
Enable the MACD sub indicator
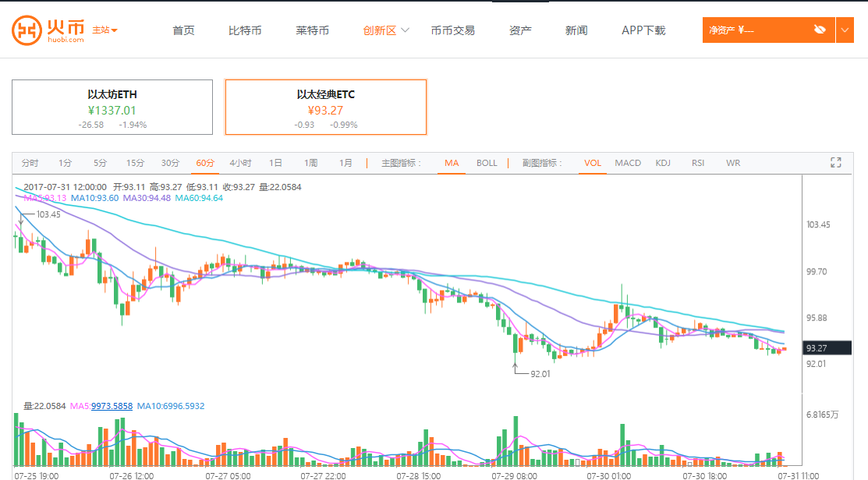(628, 163)
